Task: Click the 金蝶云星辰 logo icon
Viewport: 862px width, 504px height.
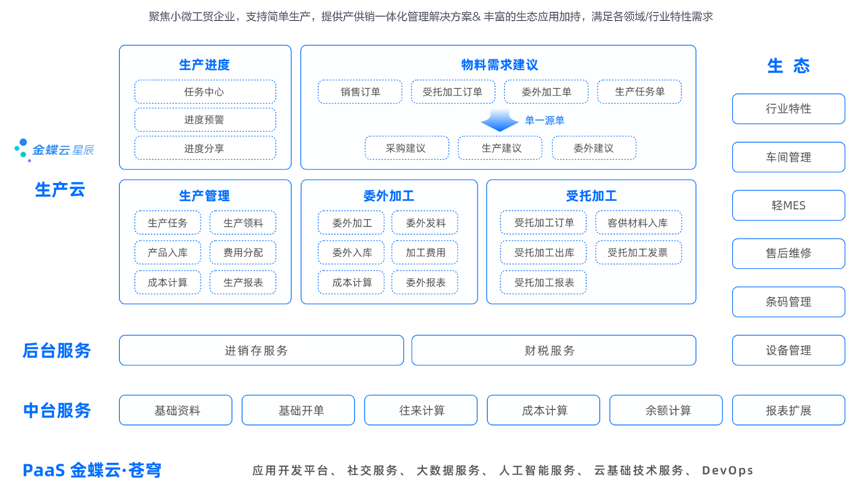Action: [x=22, y=149]
